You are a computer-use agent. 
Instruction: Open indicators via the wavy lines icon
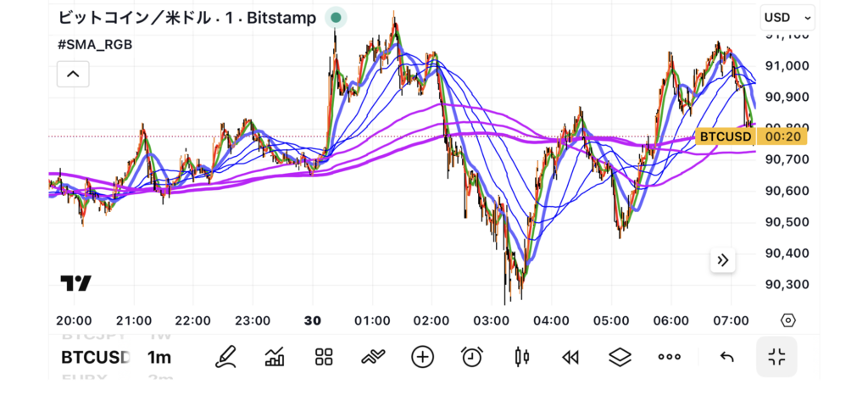pos(372,357)
